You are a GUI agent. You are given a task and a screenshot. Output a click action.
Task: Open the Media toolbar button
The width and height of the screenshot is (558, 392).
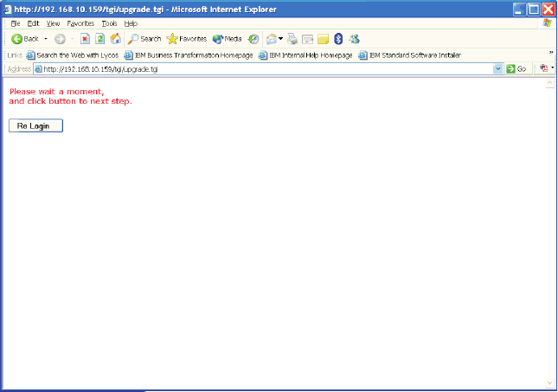(227, 39)
